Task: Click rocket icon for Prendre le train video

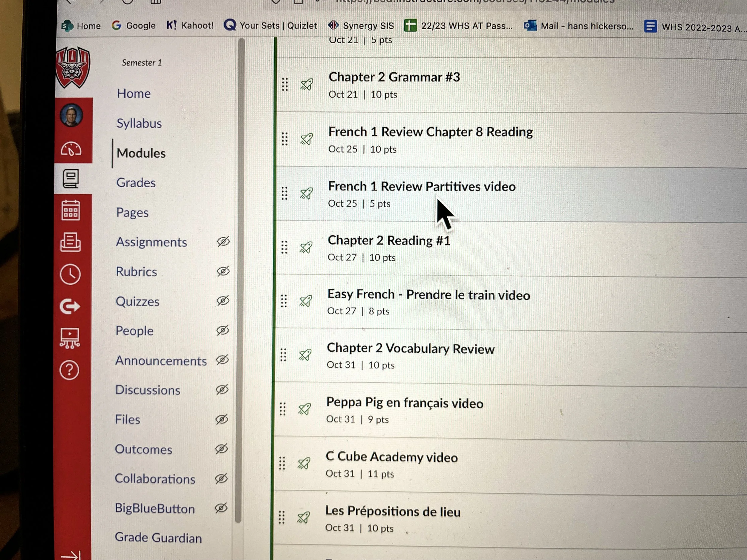Action: (x=306, y=301)
